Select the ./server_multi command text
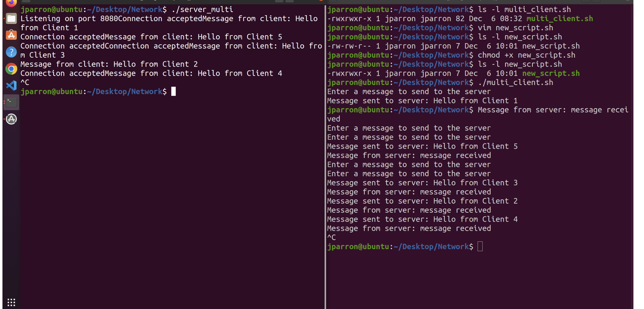This screenshot has width=644, height=309. [x=204, y=9]
